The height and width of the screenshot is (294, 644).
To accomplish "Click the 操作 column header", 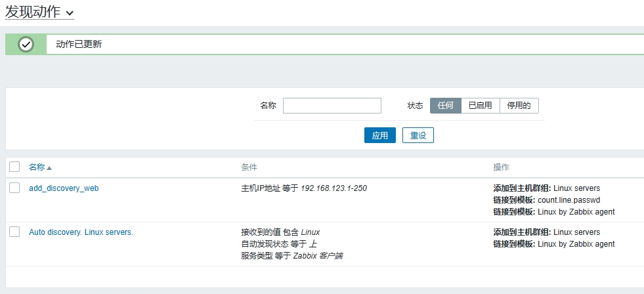I will tap(501, 167).
